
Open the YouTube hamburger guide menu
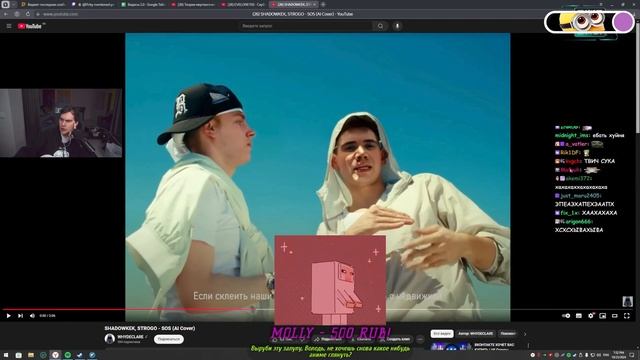tap(9, 26)
